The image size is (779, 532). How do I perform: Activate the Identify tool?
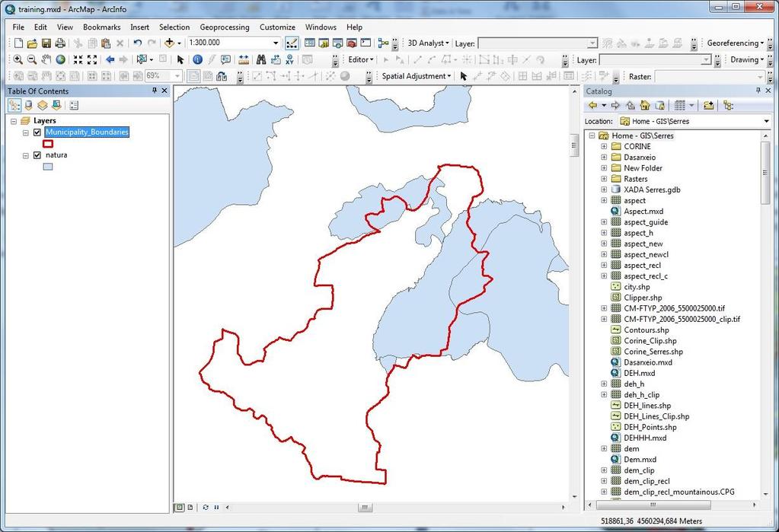click(x=197, y=59)
